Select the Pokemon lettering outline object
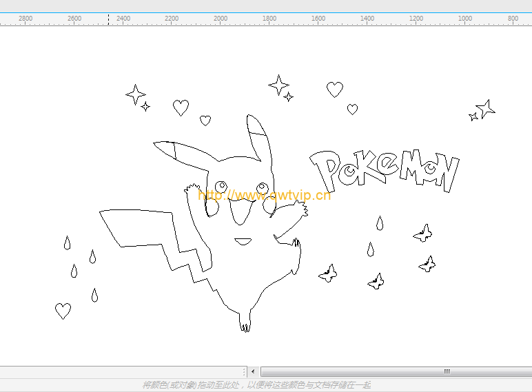This screenshot has height=392, width=532. coord(384,172)
